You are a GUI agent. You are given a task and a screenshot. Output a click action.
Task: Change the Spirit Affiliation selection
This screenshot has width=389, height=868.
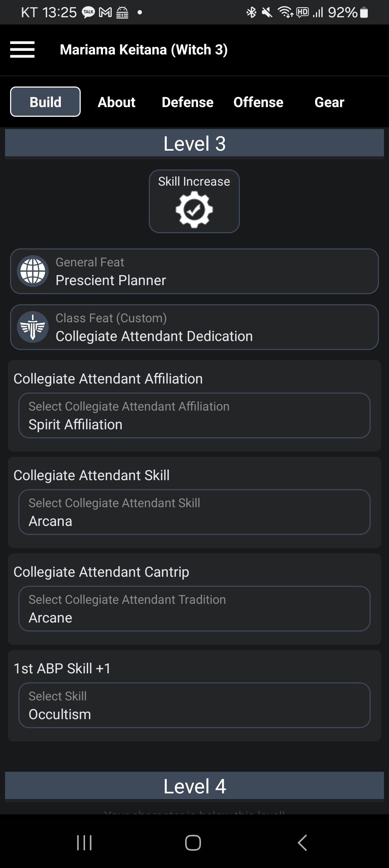coord(194,416)
